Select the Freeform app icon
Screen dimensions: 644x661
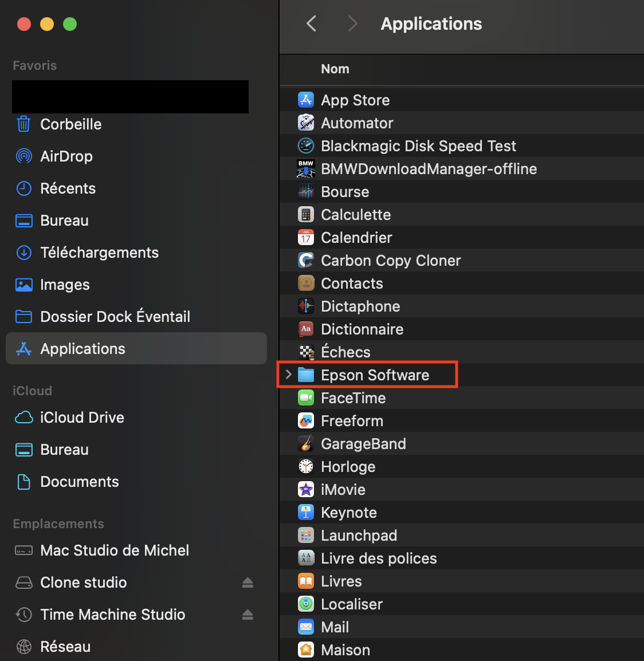pyautogui.click(x=306, y=421)
